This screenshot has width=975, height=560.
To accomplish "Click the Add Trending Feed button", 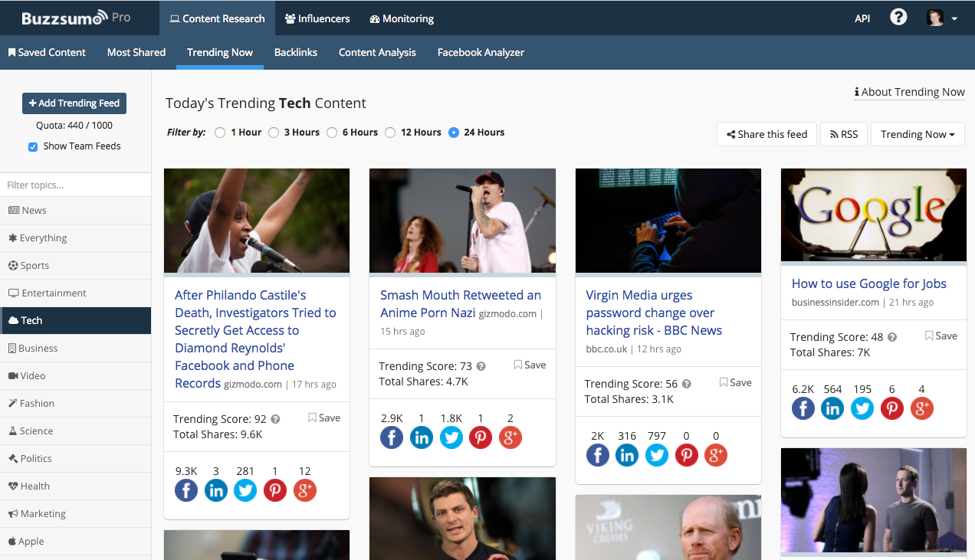I will pyautogui.click(x=74, y=103).
